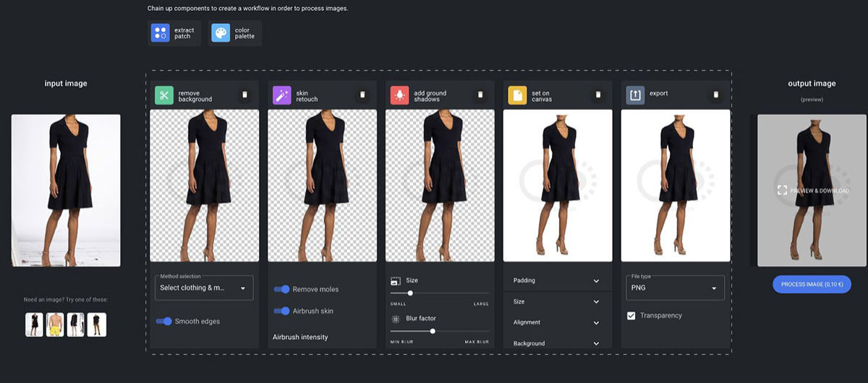Open the Method selection dropdown

(x=204, y=288)
